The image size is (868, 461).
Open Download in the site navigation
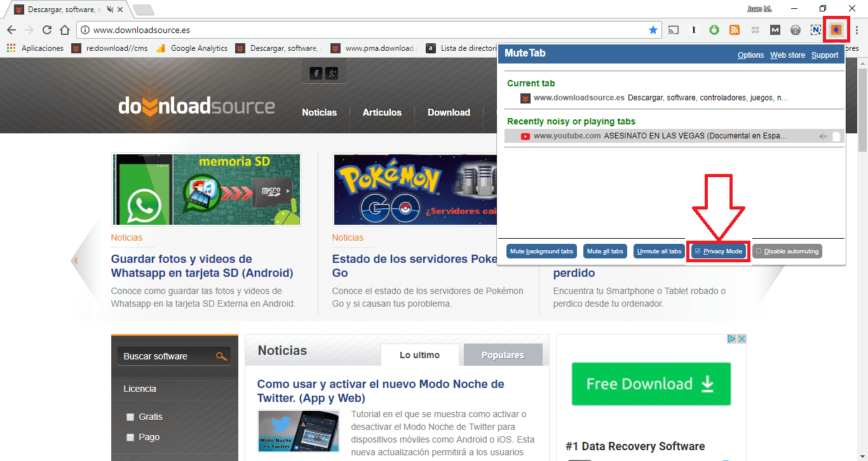[449, 112]
